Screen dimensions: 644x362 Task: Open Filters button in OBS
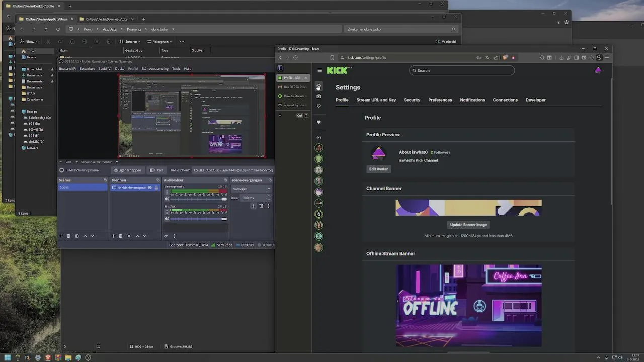point(156,170)
